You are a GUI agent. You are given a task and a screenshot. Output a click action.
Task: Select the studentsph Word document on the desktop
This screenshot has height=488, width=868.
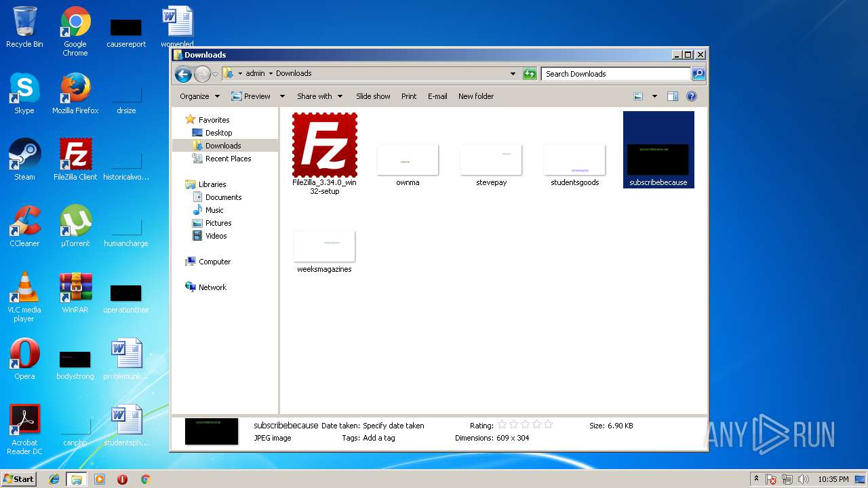click(126, 426)
